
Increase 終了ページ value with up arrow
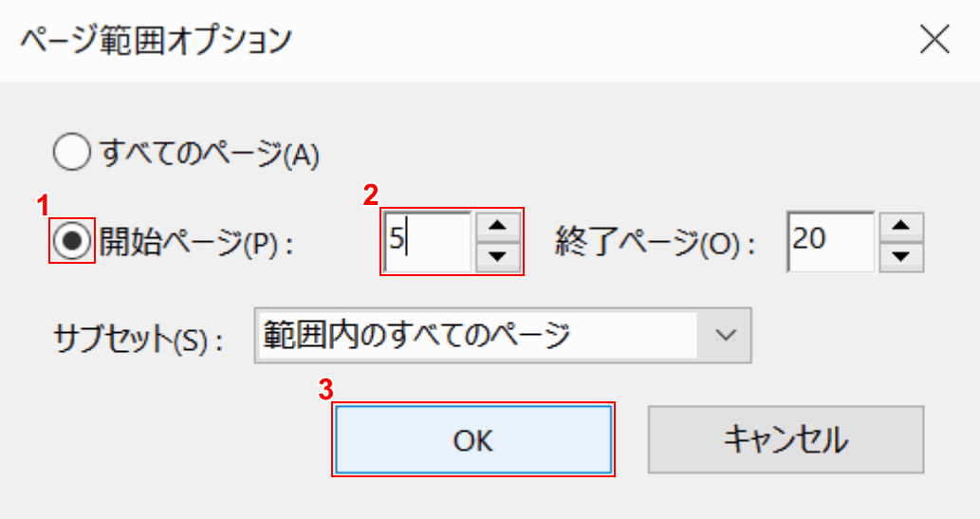click(x=902, y=227)
